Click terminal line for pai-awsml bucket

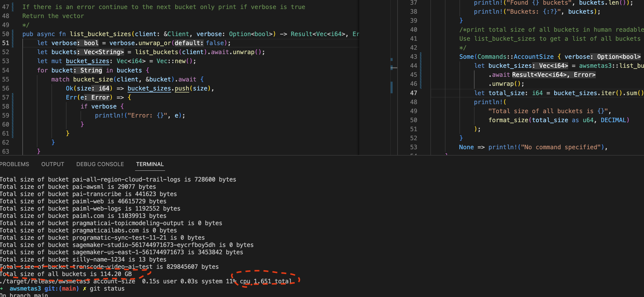(x=78, y=187)
